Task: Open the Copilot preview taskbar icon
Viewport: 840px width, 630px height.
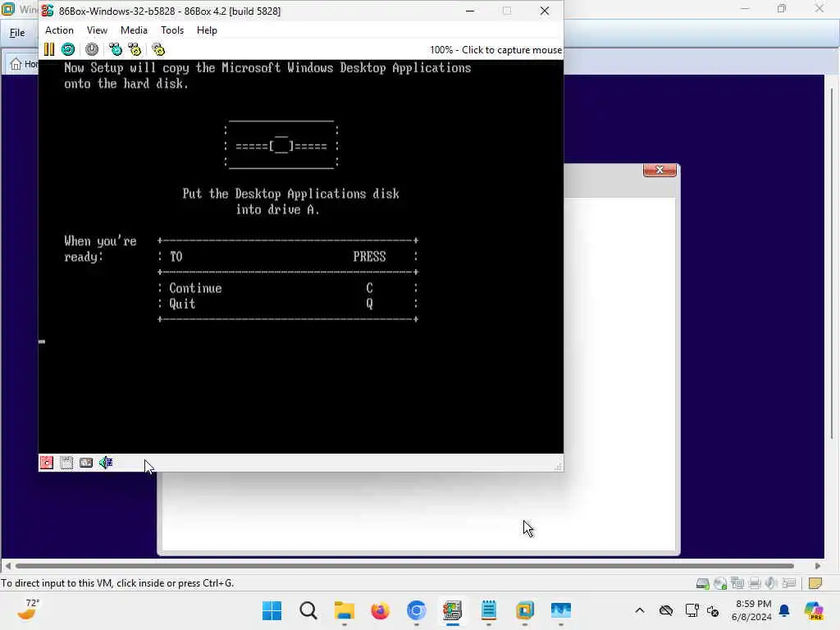Action: coord(814,610)
